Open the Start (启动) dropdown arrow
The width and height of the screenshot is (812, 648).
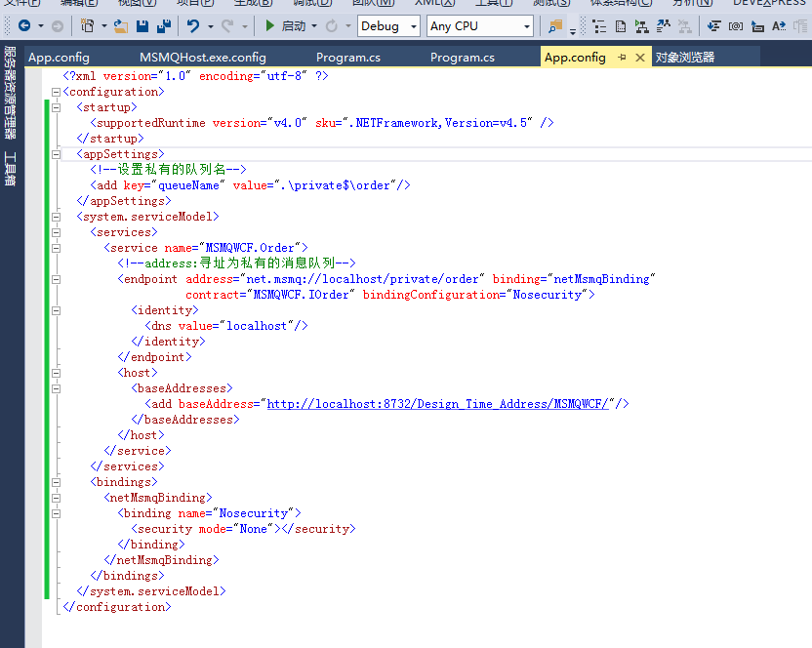pyautogui.click(x=314, y=26)
